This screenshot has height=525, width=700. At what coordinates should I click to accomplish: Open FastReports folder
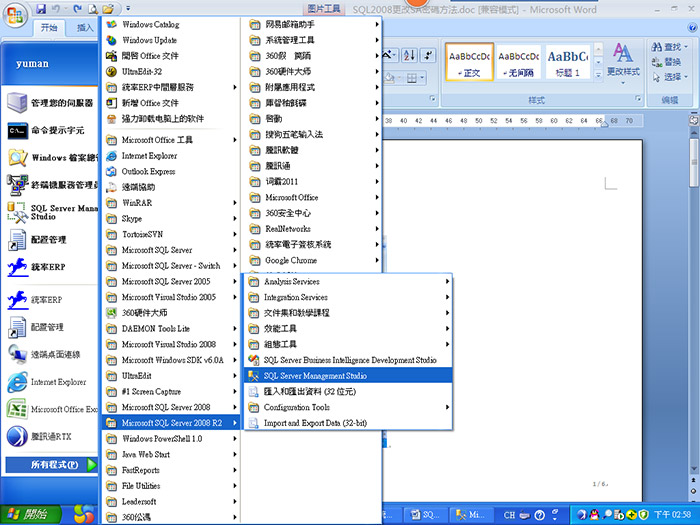pos(171,470)
